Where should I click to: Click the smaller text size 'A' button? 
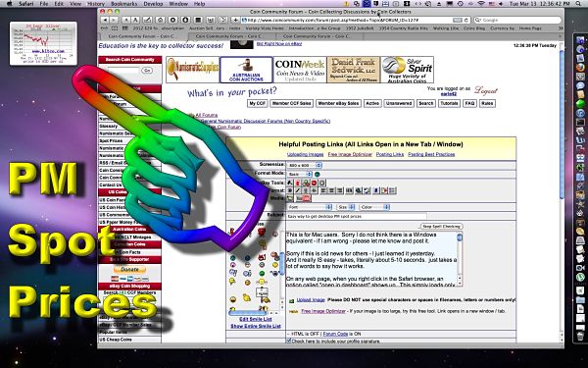126,20
